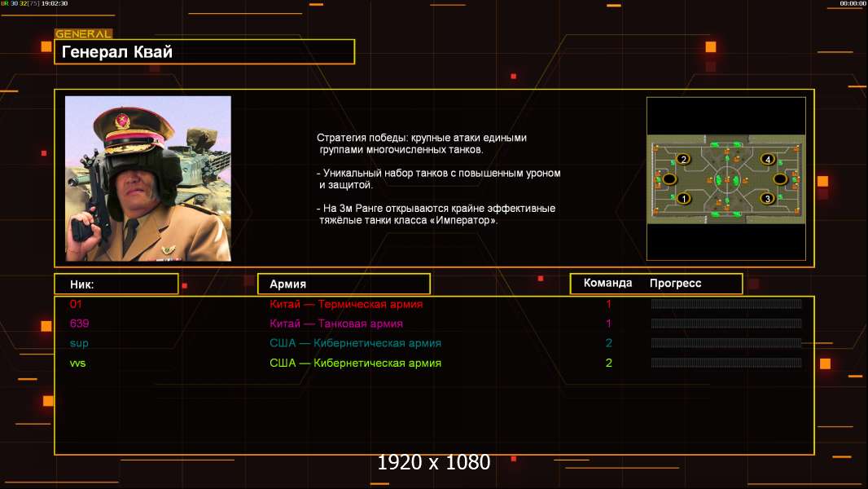Click player nickname '639'
Screen dimensions: 868x489
point(79,324)
